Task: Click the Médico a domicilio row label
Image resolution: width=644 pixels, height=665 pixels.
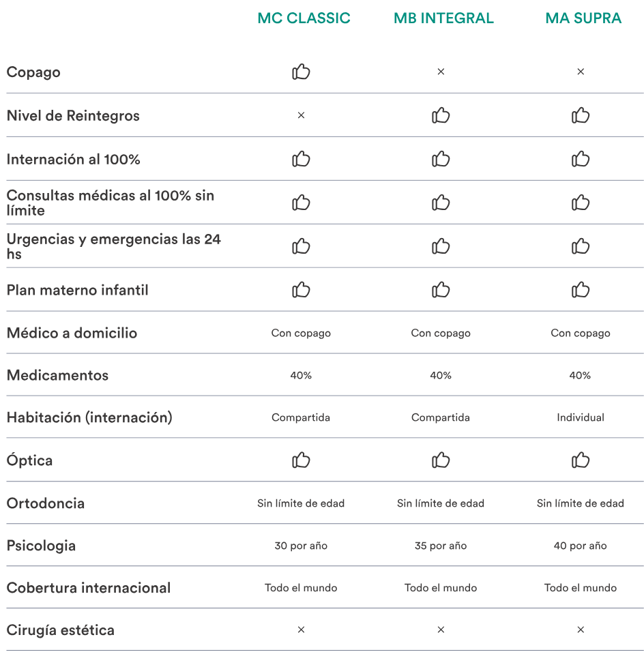Action: [x=72, y=333]
